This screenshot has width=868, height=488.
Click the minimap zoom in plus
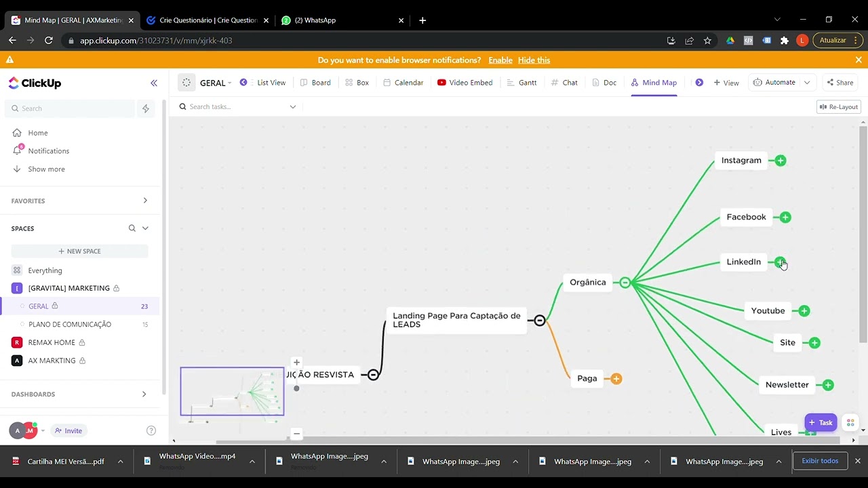pos(296,363)
